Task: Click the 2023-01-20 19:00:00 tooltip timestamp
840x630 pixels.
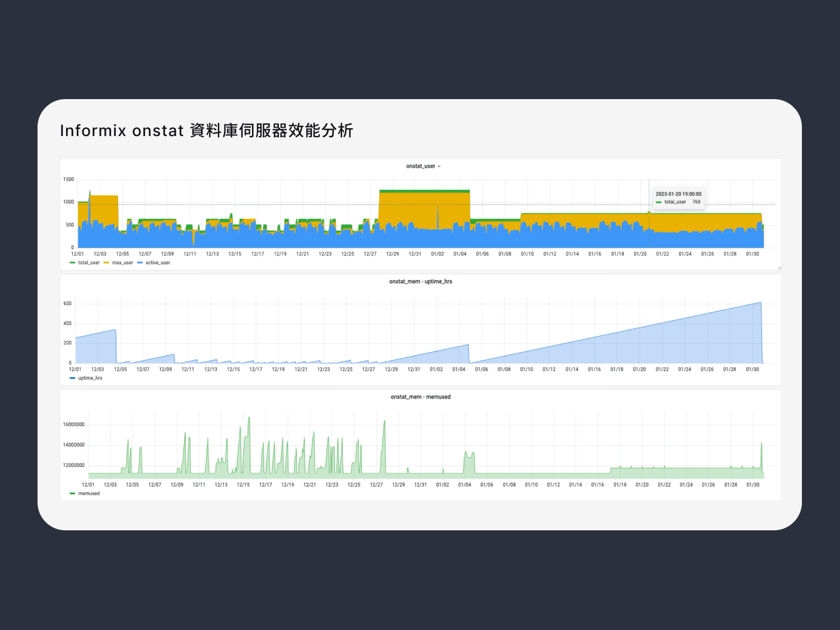Action: pyautogui.click(x=678, y=194)
